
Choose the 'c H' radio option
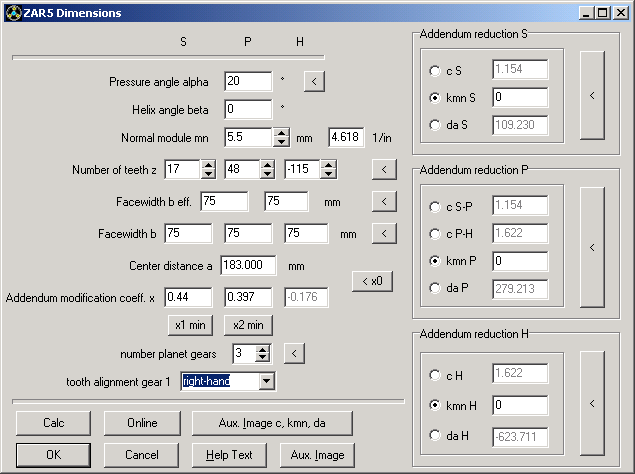(434, 376)
